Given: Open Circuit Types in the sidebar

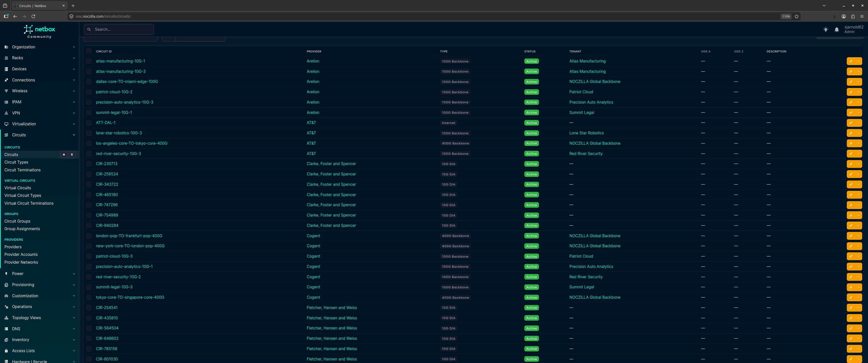Looking at the screenshot, I should point(16,162).
